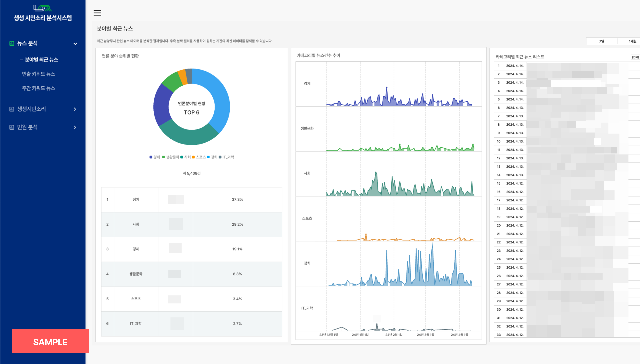
Task: Collapse the 뉴스 분석 menu chevron
Action: tap(75, 44)
